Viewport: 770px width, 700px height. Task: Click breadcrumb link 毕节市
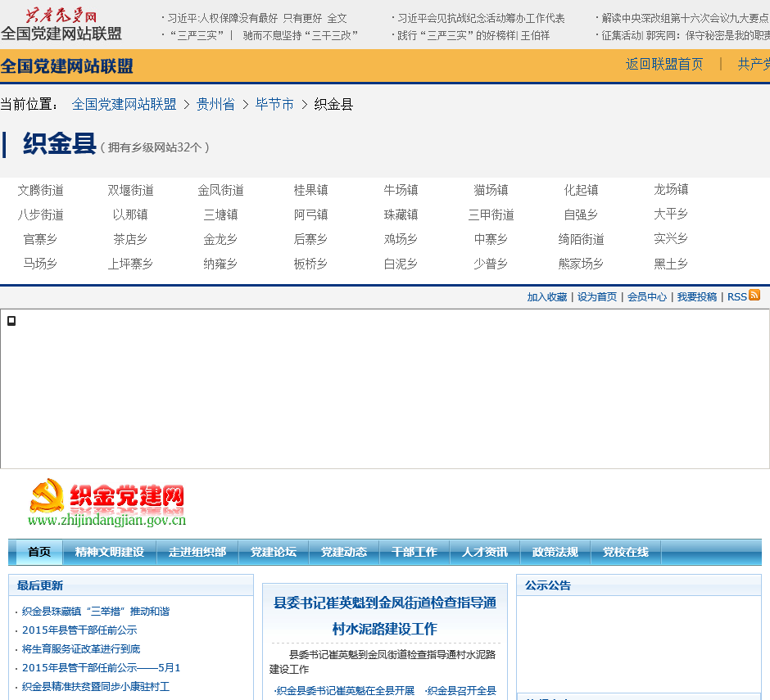coord(274,104)
